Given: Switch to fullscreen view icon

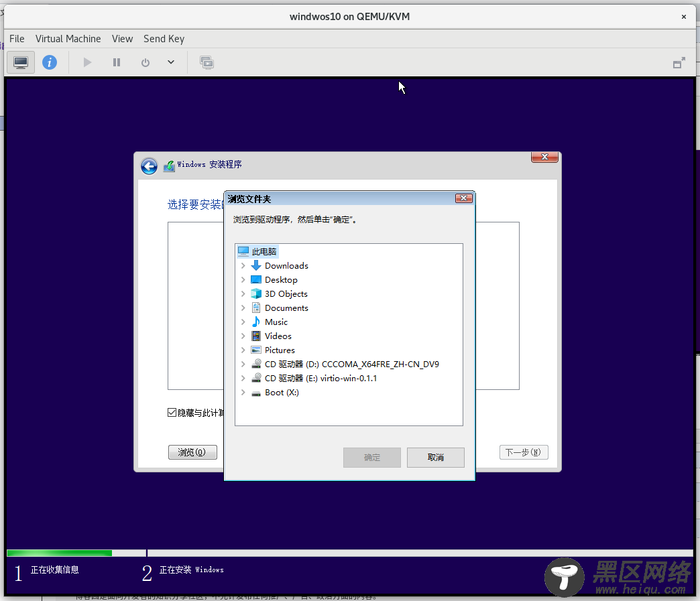Looking at the screenshot, I should click(x=679, y=63).
